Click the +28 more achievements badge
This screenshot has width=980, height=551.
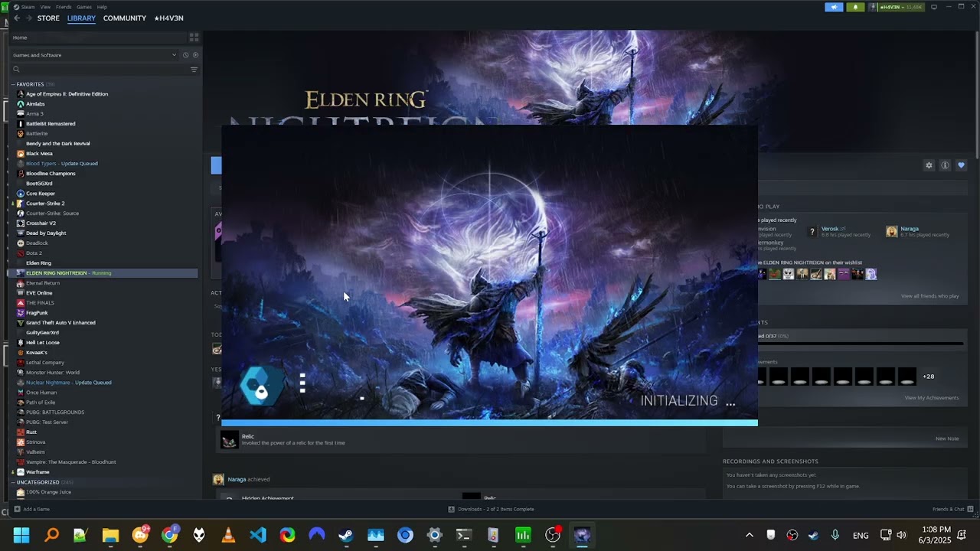(x=928, y=377)
